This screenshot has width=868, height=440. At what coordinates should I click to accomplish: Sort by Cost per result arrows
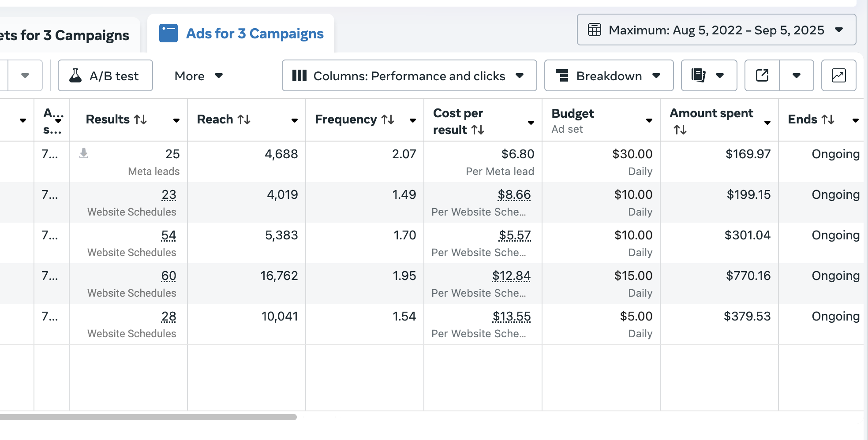(x=478, y=130)
